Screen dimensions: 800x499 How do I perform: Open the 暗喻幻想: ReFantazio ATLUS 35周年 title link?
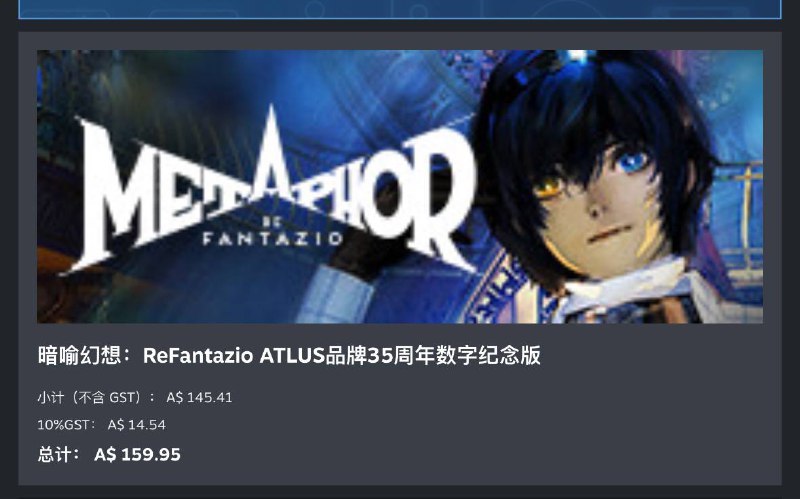coord(289,356)
